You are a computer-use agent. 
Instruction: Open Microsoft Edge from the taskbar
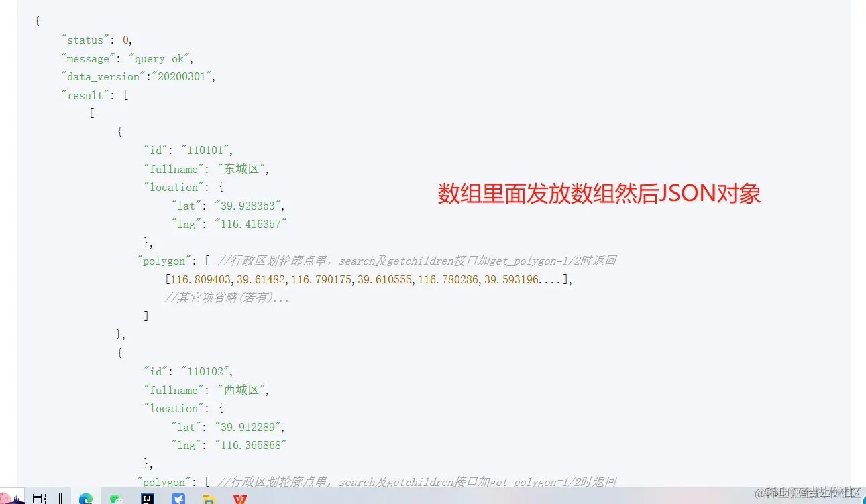coord(85,498)
